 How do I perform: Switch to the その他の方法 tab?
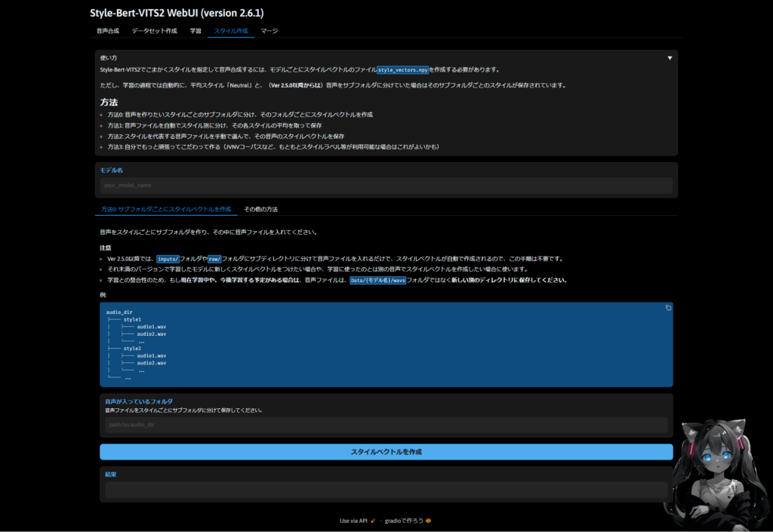(x=260, y=209)
